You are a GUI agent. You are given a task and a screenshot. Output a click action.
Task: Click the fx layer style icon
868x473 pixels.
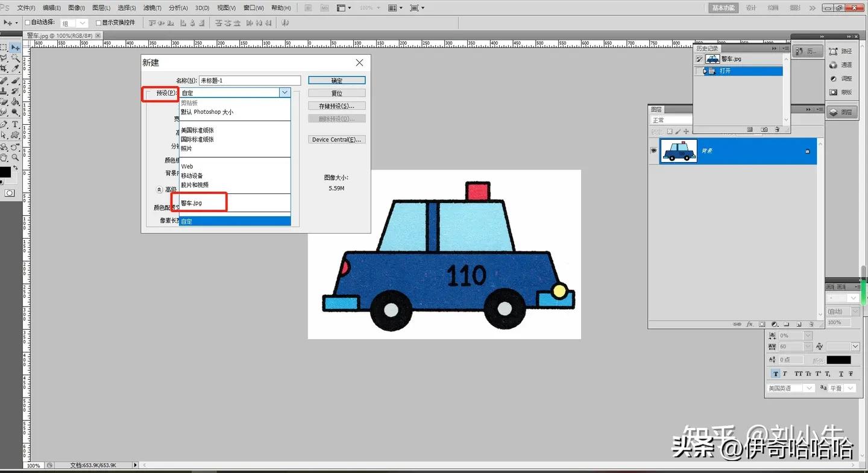point(750,324)
